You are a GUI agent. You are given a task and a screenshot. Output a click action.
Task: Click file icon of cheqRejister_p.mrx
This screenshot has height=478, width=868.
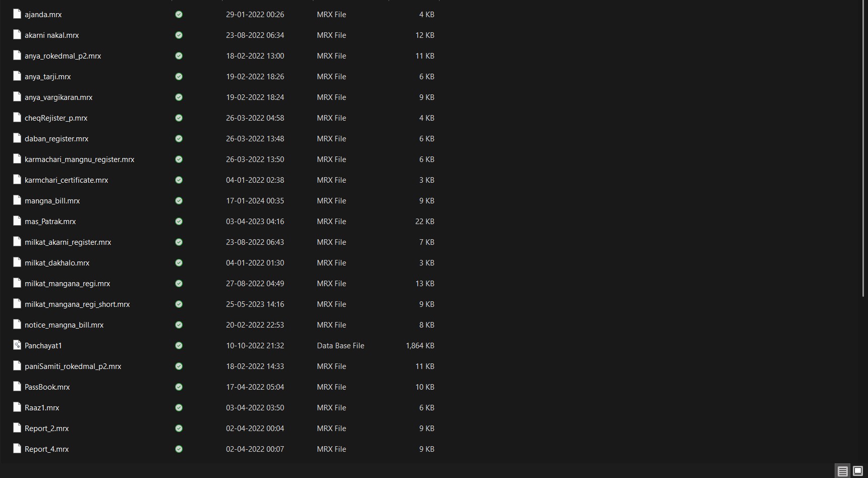pyautogui.click(x=17, y=118)
